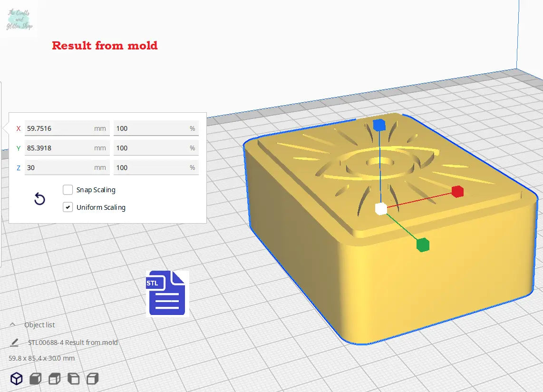Click the white center scale handle
Viewport: 543px width, 392px height.
tap(381, 208)
